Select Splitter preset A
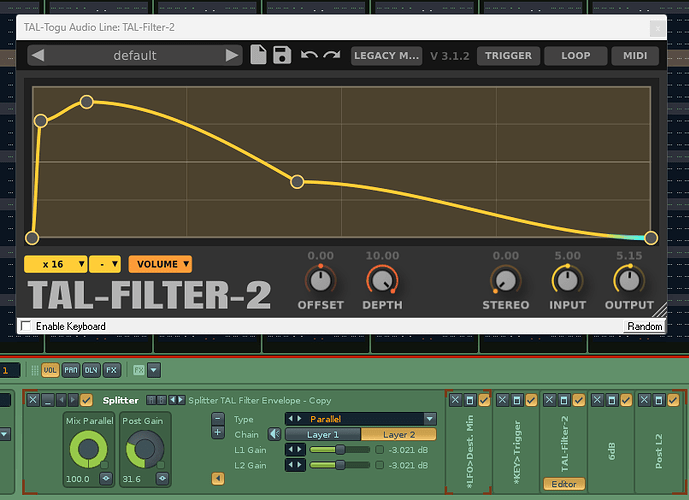The height and width of the screenshot is (500, 689). coord(151,400)
